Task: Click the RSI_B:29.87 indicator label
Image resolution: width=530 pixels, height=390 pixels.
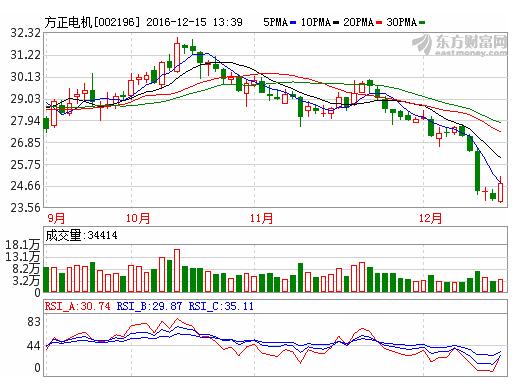Action: click(149, 306)
